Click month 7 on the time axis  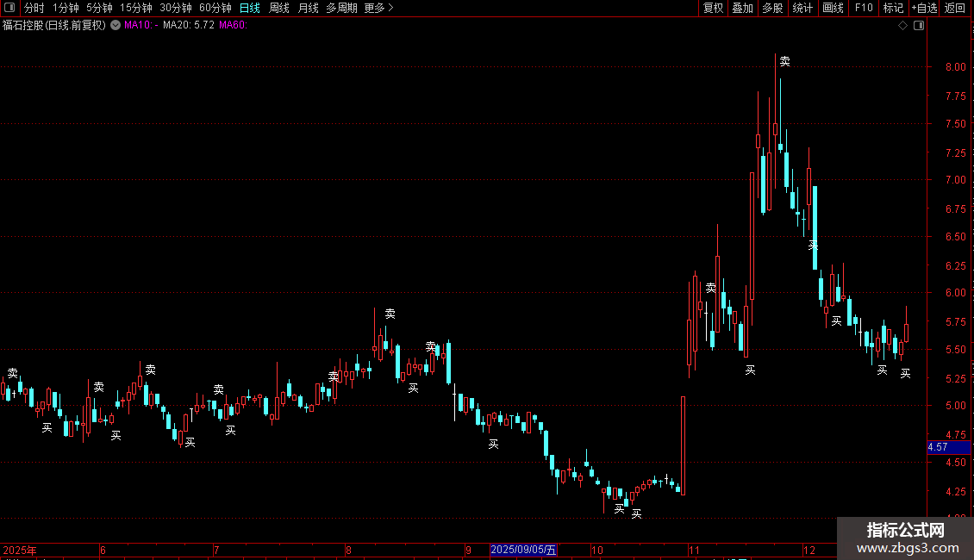click(216, 550)
